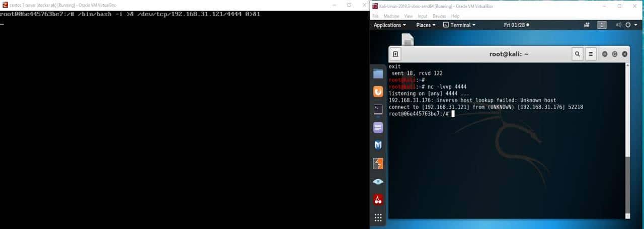Launch Cherrytree from the dock
The height and width of the screenshot is (229, 644).
(x=378, y=200)
